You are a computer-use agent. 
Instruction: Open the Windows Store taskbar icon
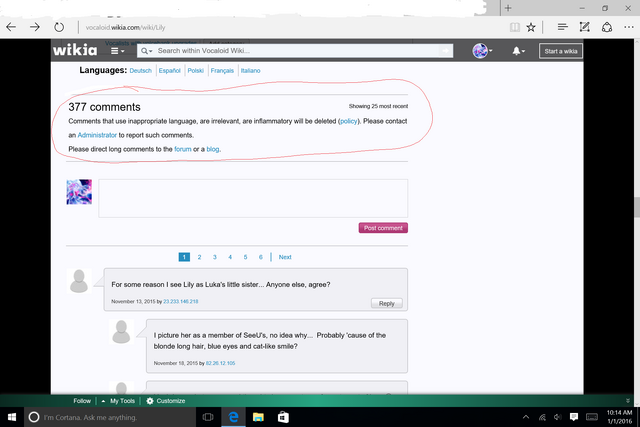pyautogui.click(x=283, y=417)
